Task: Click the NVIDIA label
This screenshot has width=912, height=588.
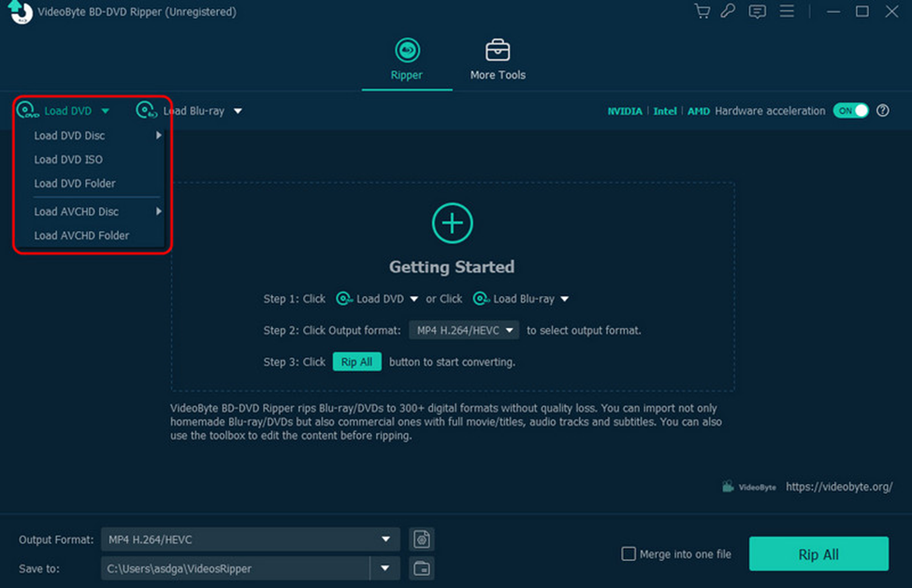Action: pyautogui.click(x=625, y=111)
